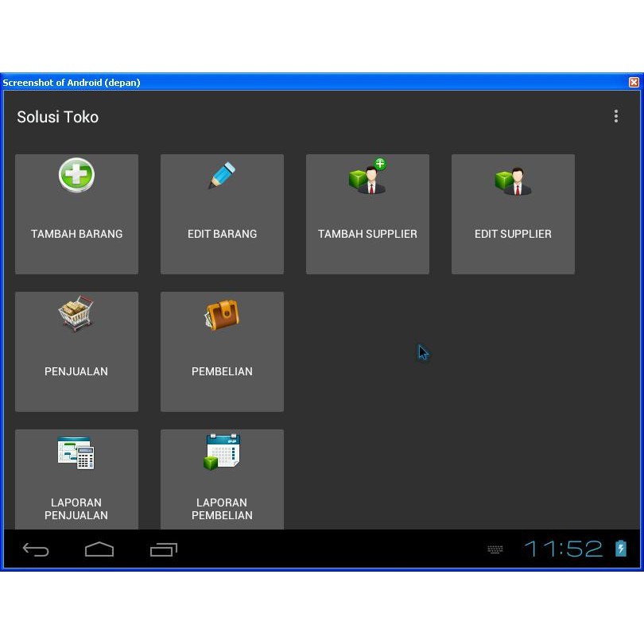Click the Pembelian tile
This screenshot has height=644, width=644.
[x=222, y=351]
